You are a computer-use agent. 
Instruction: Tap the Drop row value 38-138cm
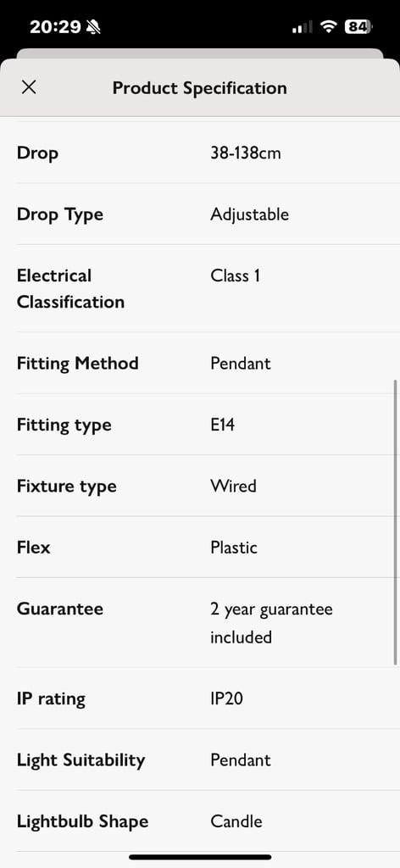click(x=246, y=153)
